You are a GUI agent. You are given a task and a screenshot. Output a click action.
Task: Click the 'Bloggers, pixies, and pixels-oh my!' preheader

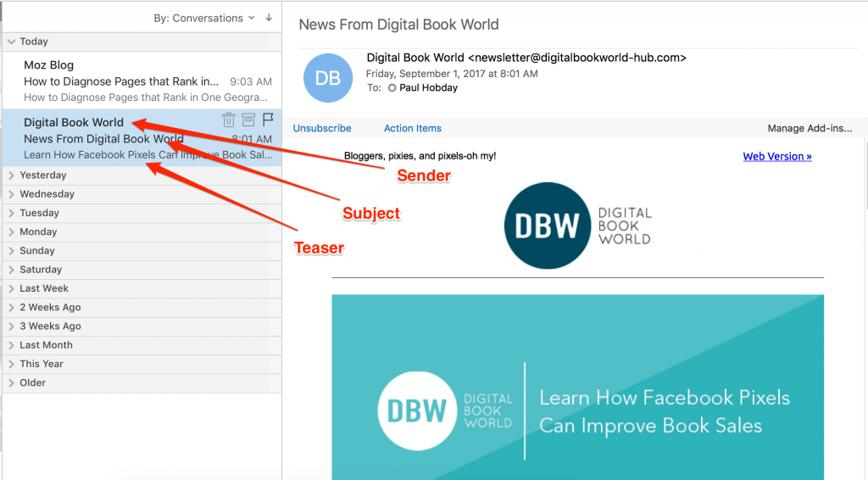pos(420,156)
